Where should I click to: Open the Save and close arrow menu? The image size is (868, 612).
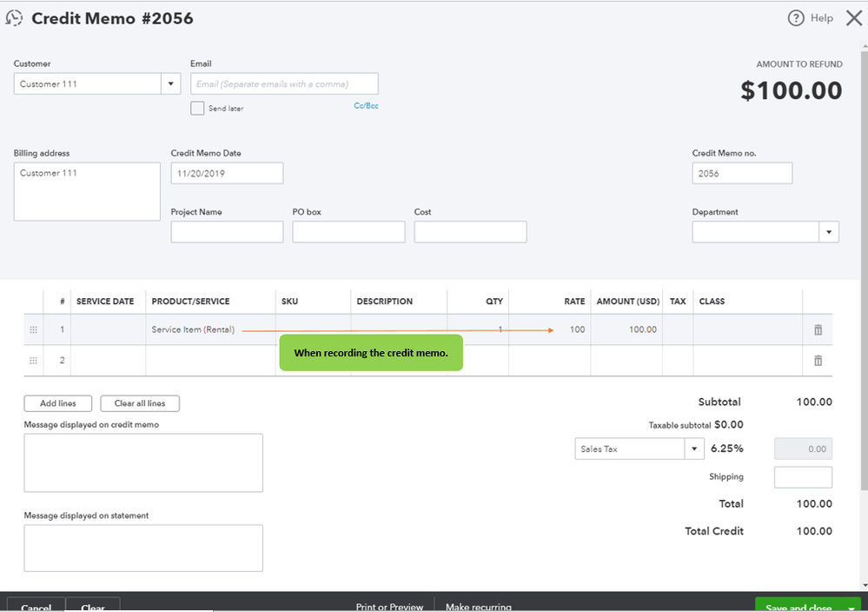[x=851, y=607]
